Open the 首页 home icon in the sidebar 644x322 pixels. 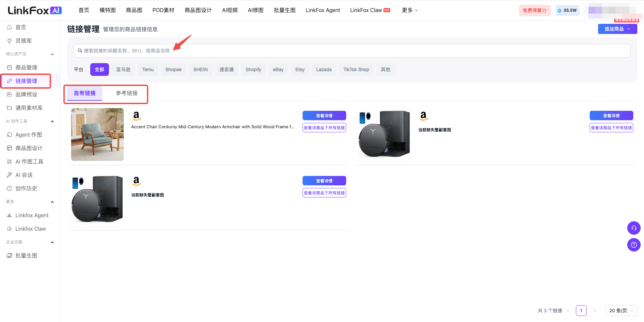(9, 27)
